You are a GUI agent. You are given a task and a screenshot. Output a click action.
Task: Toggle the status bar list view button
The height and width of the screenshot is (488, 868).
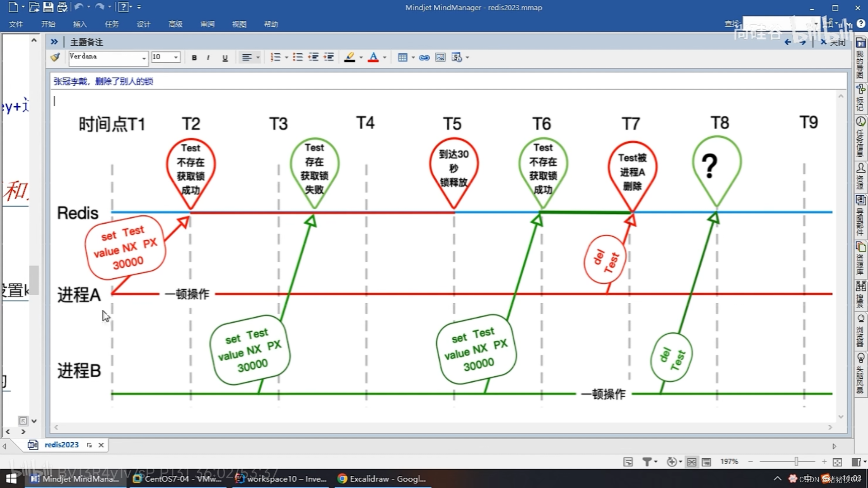pos(707,462)
